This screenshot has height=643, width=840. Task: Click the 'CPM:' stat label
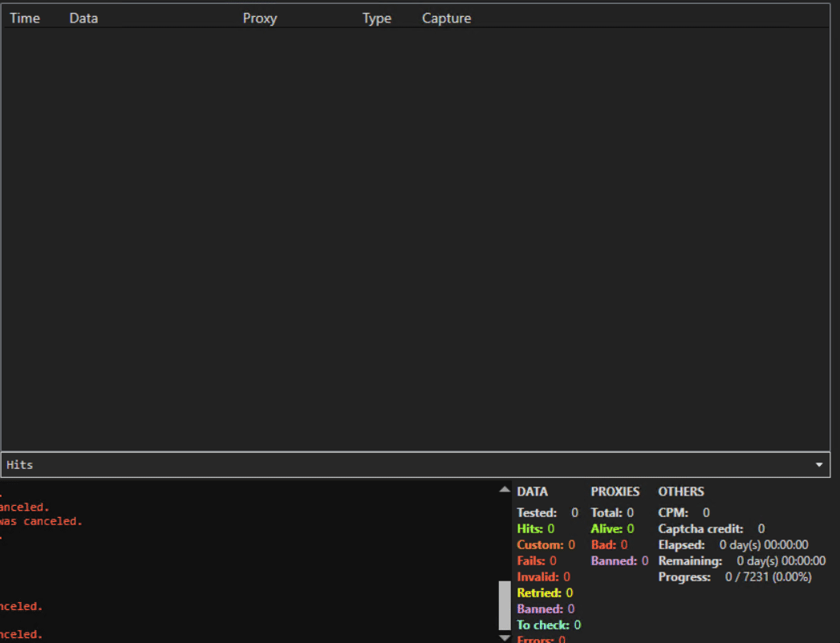click(673, 512)
